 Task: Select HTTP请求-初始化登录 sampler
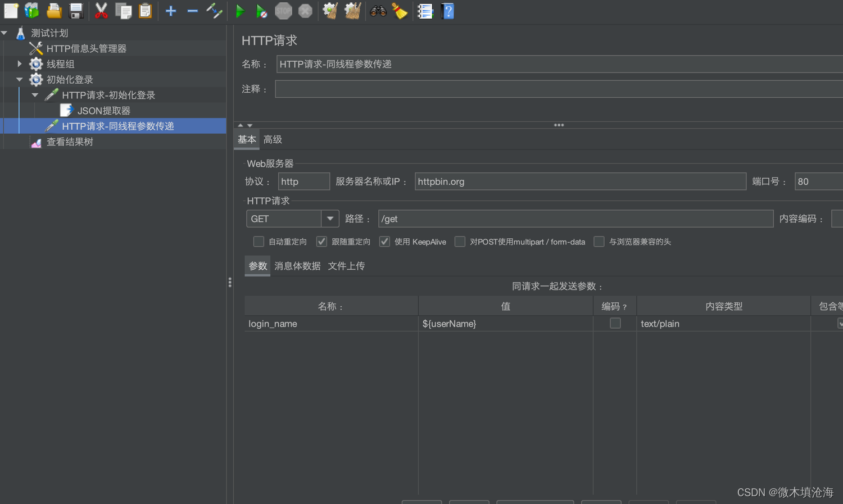pyautogui.click(x=108, y=96)
